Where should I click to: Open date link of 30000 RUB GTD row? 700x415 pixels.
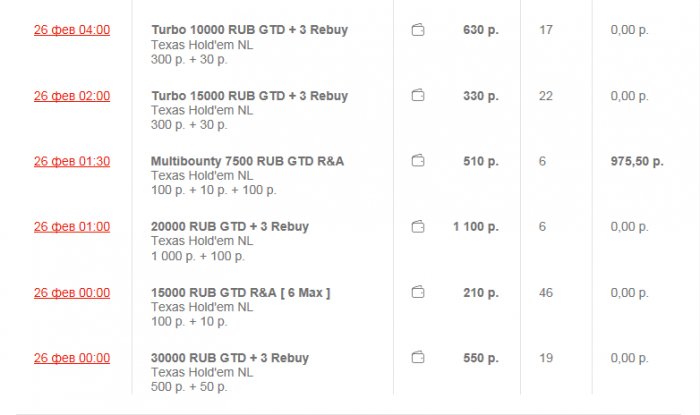72,358
